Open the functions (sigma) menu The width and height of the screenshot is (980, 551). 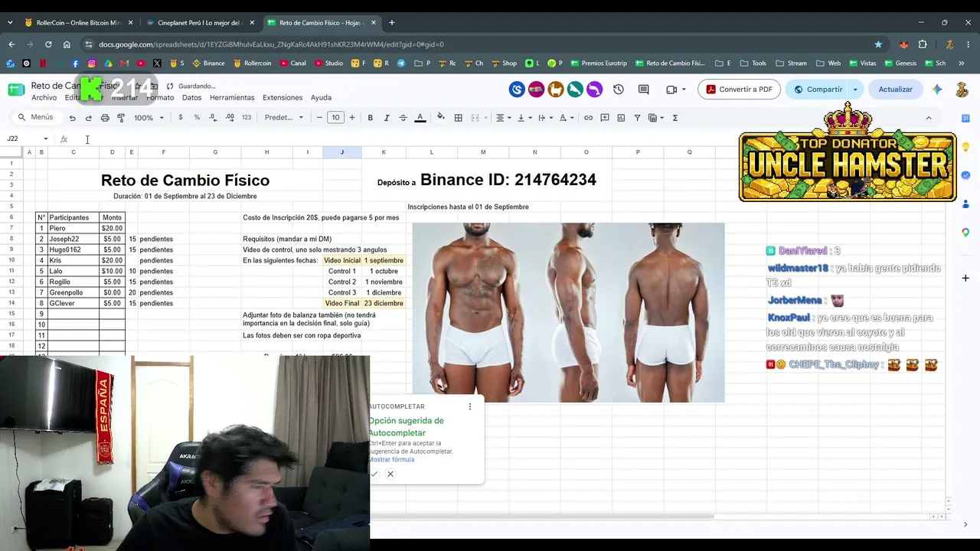coord(675,118)
